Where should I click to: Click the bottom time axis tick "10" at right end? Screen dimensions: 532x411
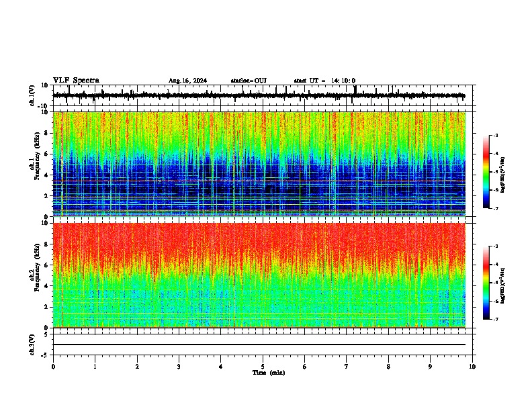pos(472,367)
